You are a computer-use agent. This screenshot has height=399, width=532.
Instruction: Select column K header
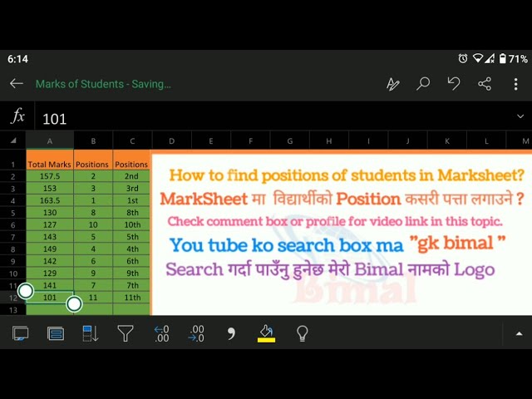click(447, 141)
